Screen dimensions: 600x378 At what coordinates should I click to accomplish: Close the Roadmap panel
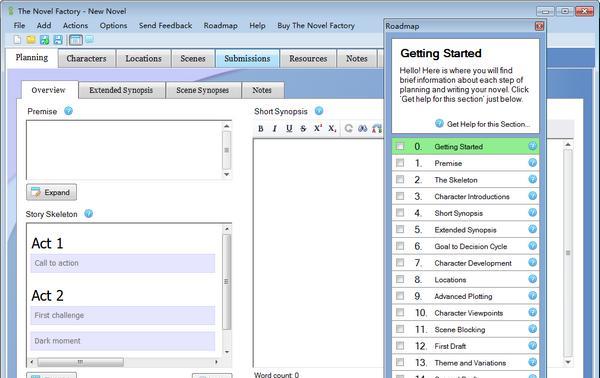click(x=539, y=26)
